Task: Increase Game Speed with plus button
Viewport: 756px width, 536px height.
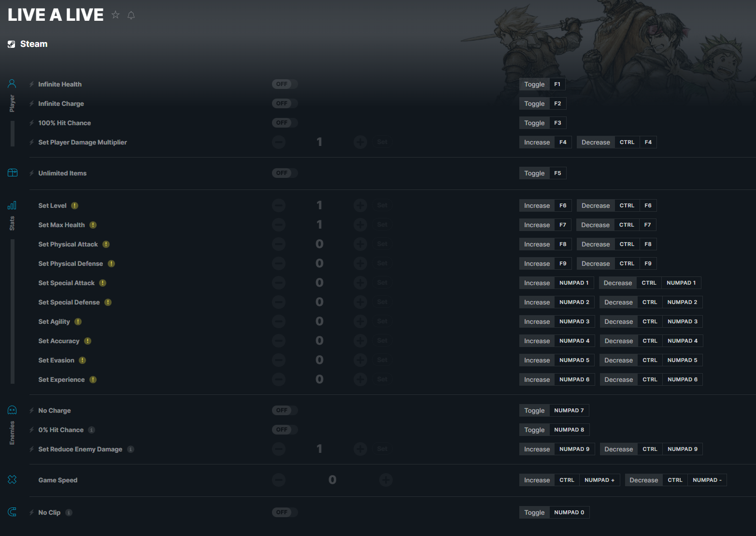Action: (385, 480)
